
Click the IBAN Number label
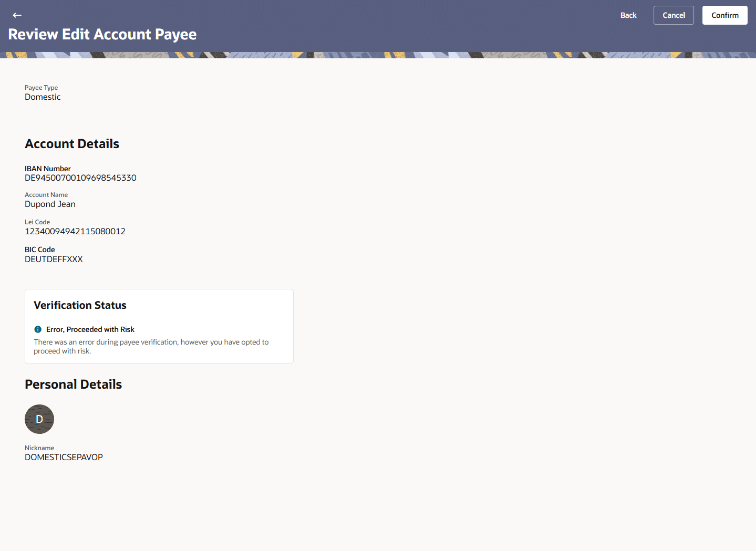(x=48, y=169)
